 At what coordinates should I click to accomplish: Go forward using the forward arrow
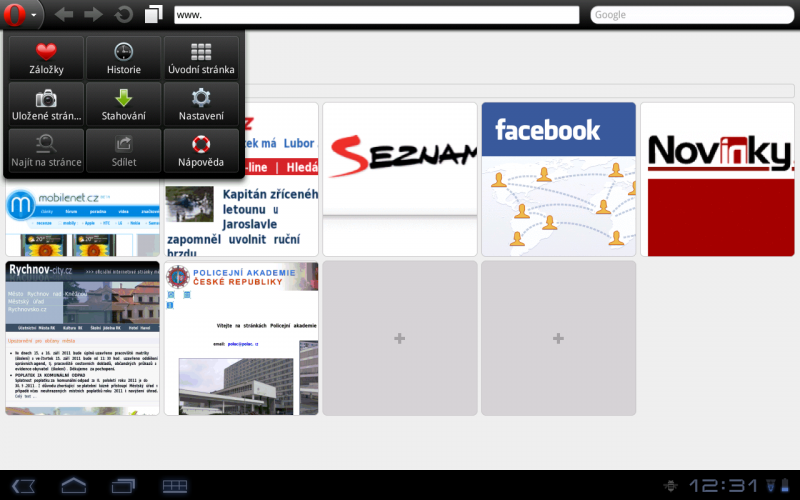pos(93,15)
